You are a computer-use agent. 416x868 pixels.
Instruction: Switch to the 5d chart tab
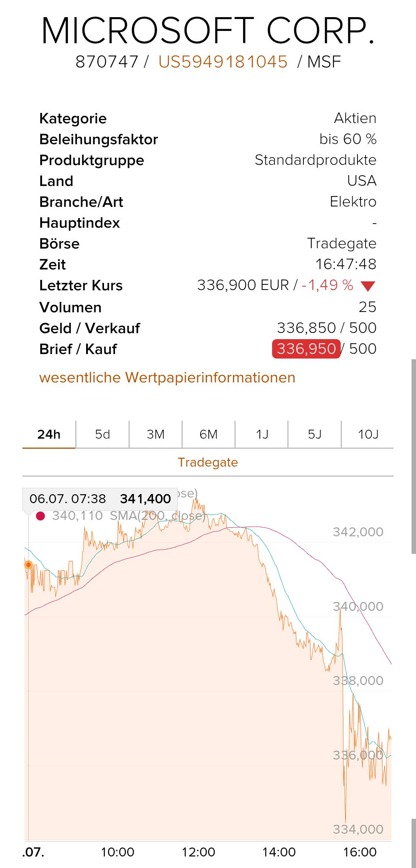[103, 434]
